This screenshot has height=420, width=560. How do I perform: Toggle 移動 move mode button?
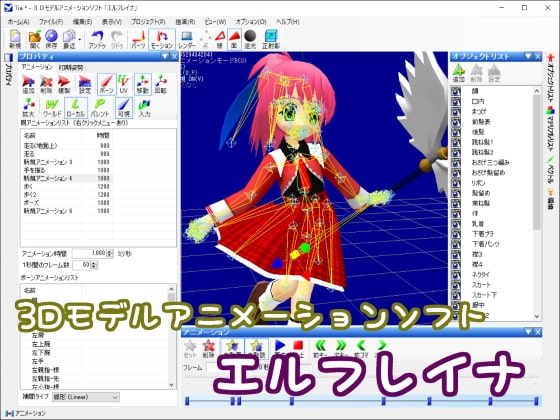142,85
